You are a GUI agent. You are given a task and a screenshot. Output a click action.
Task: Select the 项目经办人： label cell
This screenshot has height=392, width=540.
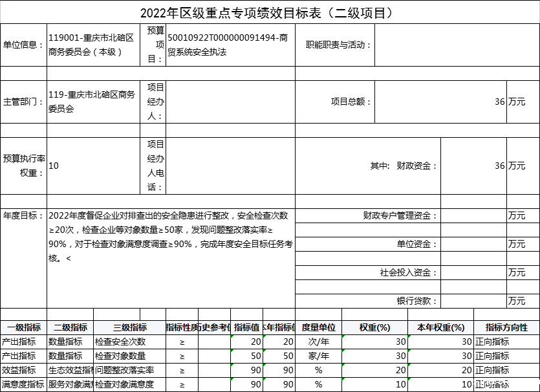[153, 102]
